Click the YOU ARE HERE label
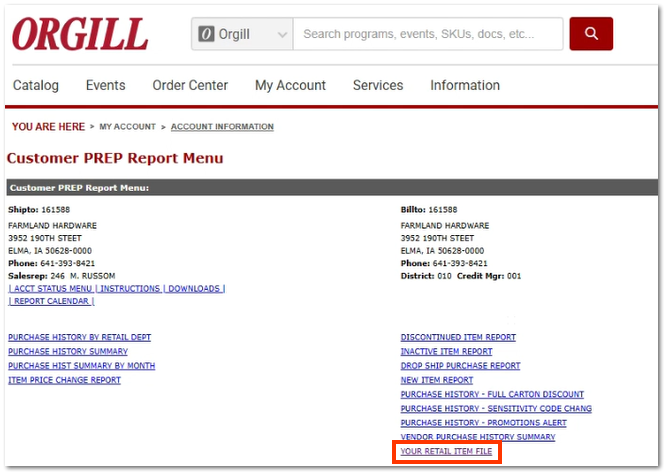 (x=48, y=127)
